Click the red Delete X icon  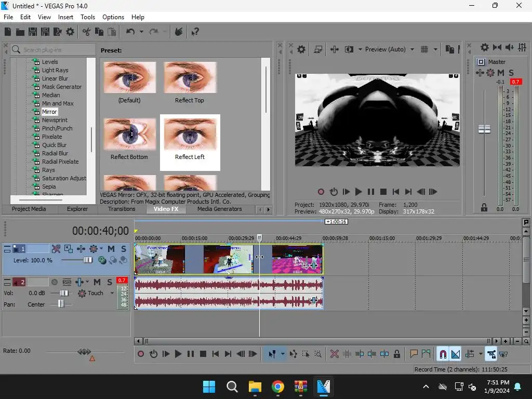(334, 354)
